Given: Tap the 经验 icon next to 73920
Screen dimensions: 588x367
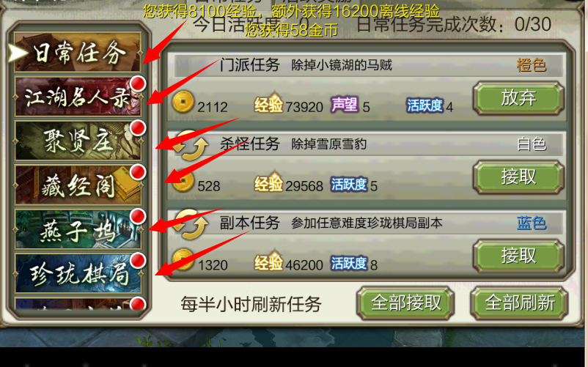Looking at the screenshot, I should tap(268, 103).
